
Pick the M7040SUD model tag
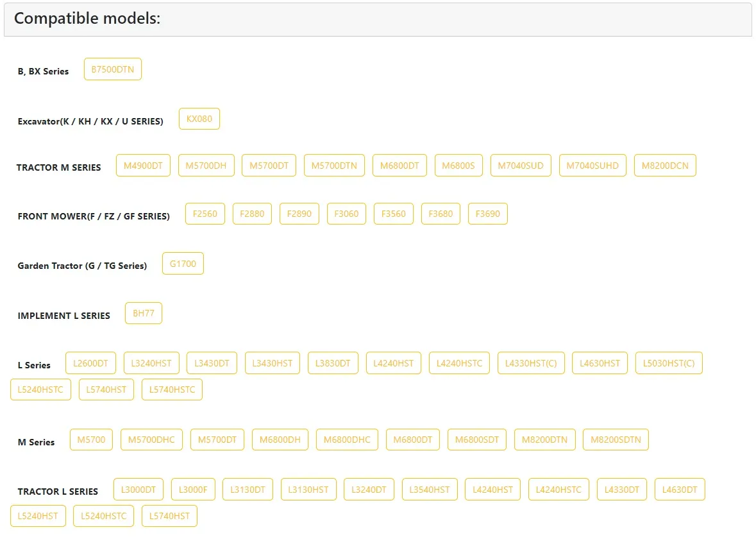point(521,166)
